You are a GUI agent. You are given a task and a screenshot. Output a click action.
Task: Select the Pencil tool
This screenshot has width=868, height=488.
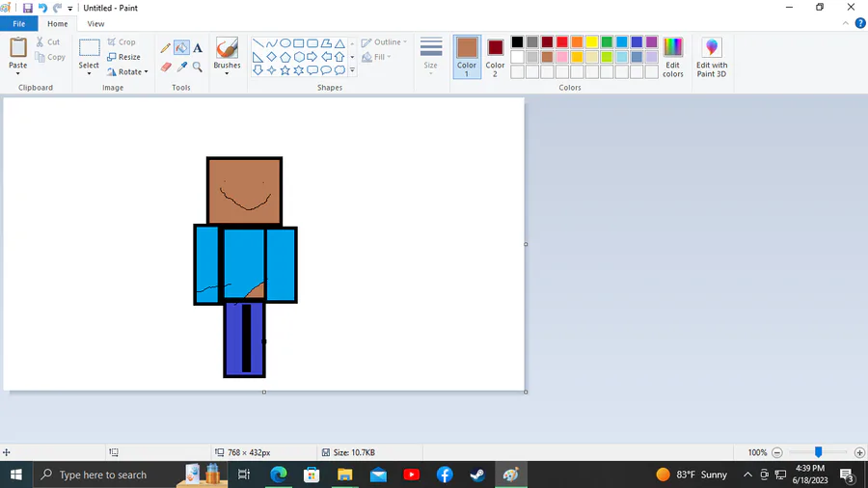(x=166, y=48)
